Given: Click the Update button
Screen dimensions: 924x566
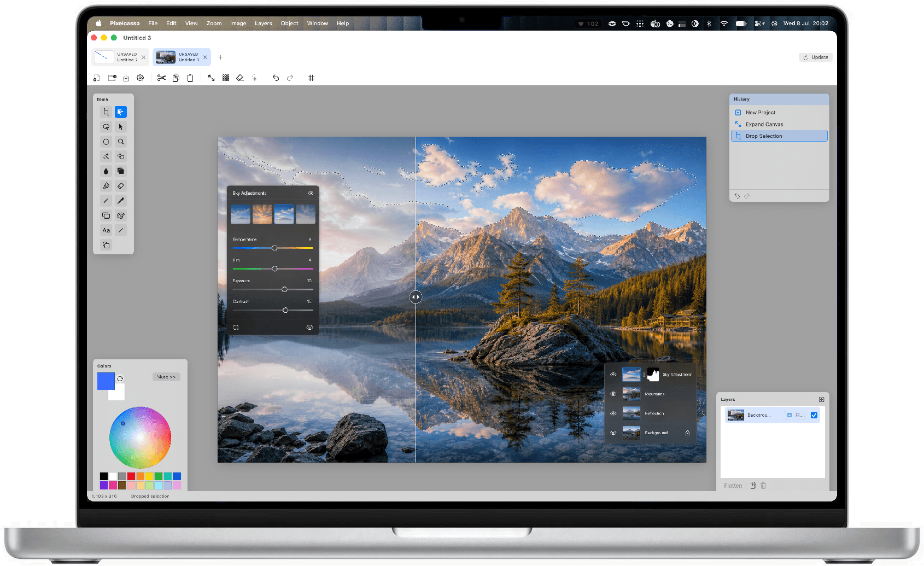Looking at the screenshot, I should (x=816, y=57).
